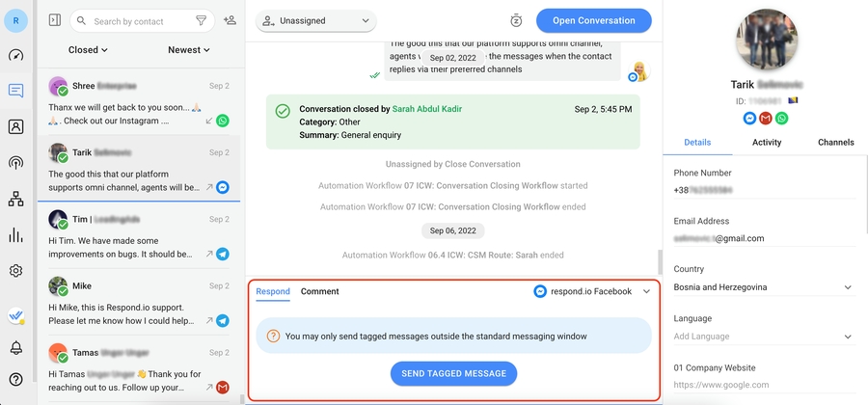
Task: Click the Open Conversation button
Action: [x=593, y=20]
